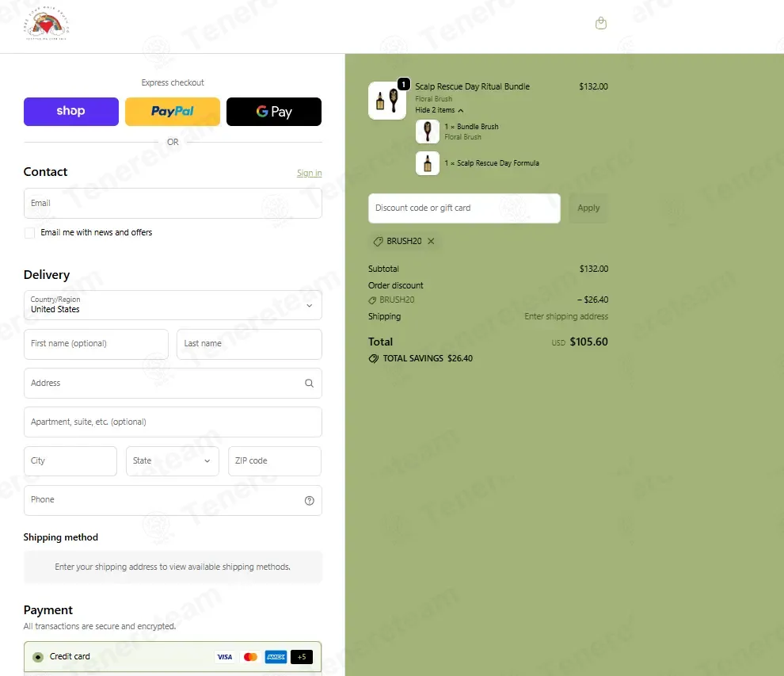Select the Credit card radio button
The height and width of the screenshot is (676, 784).
tap(38, 657)
